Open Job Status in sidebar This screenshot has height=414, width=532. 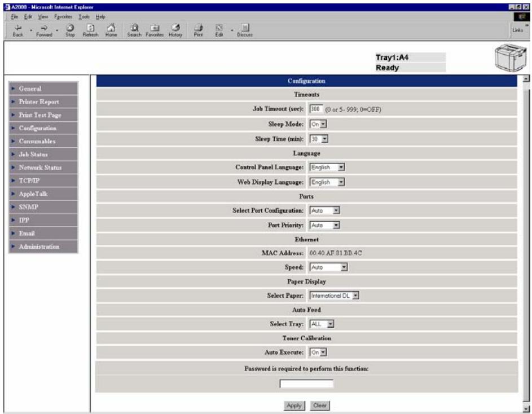(43, 155)
